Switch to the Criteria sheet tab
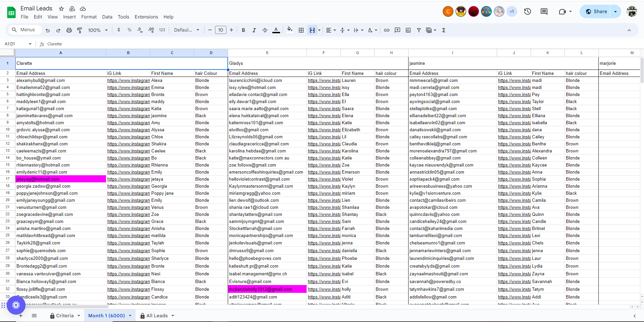The width and height of the screenshot is (644, 322). (x=65, y=316)
